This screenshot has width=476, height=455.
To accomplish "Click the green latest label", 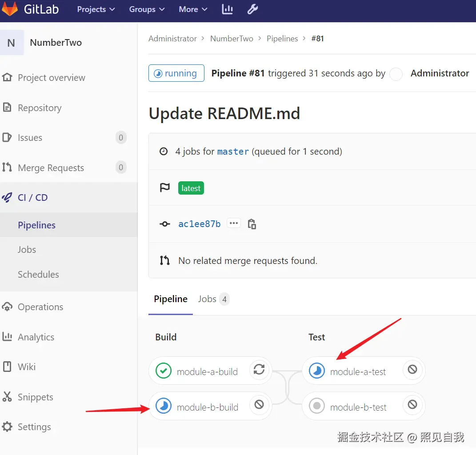I will click(x=191, y=188).
